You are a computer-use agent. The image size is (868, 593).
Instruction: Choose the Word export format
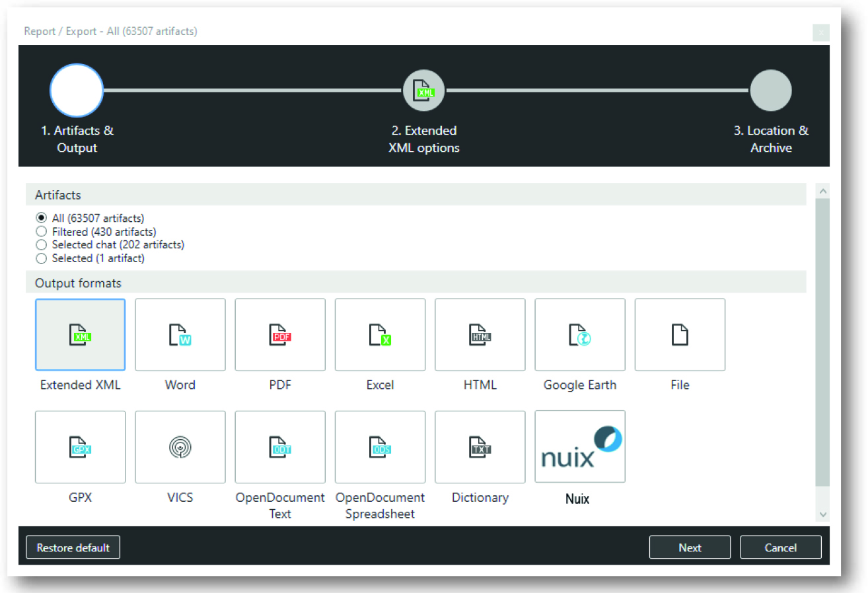pos(180,334)
